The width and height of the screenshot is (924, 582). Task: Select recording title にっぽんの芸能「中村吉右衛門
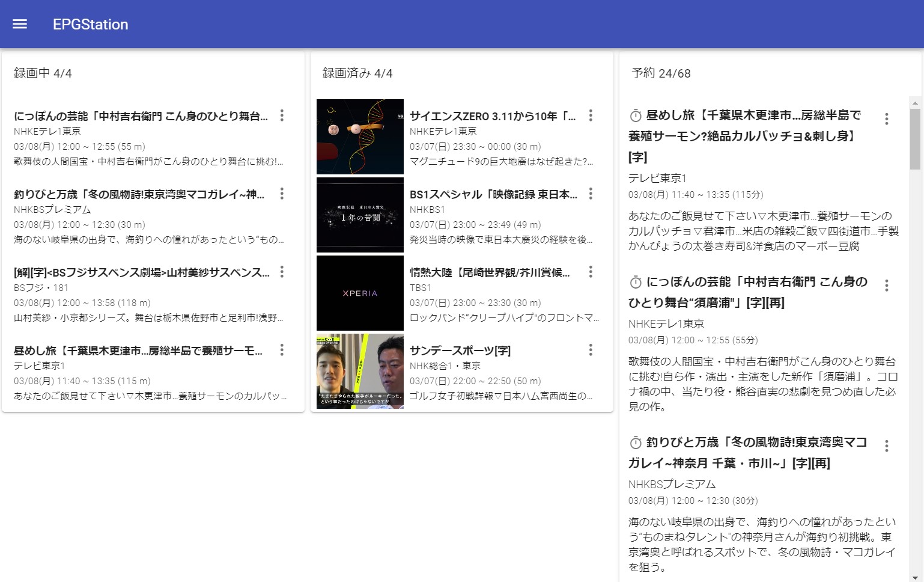coord(141,116)
